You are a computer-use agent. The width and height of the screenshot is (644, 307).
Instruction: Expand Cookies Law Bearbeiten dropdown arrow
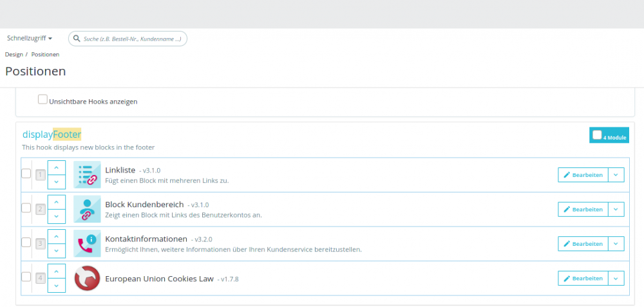coord(616,278)
